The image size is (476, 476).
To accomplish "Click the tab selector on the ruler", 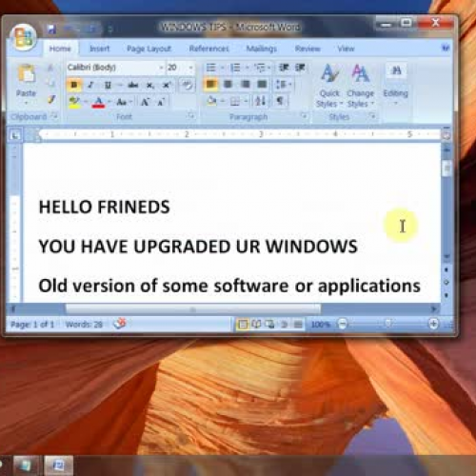I will (x=15, y=135).
